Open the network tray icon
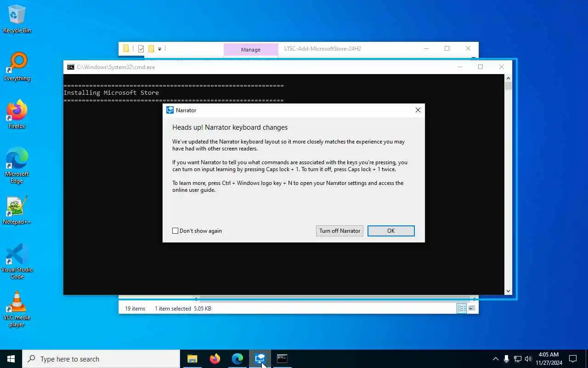 tap(518, 359)
